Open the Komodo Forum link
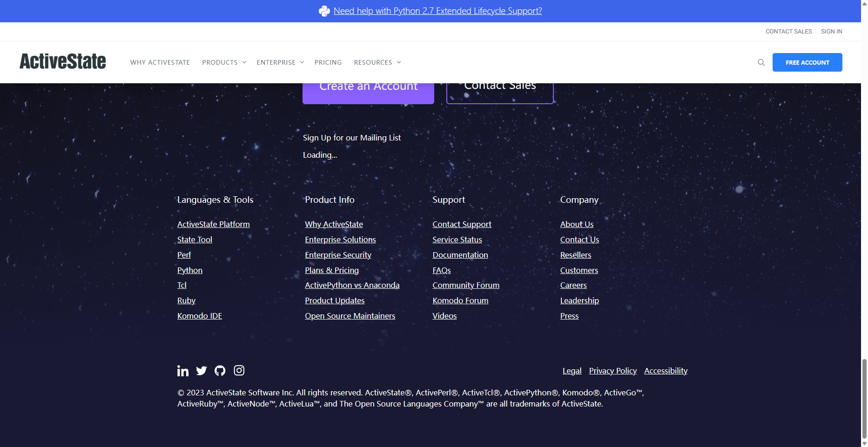This screenshot has height=447, width=868. (x=460, y=300)
